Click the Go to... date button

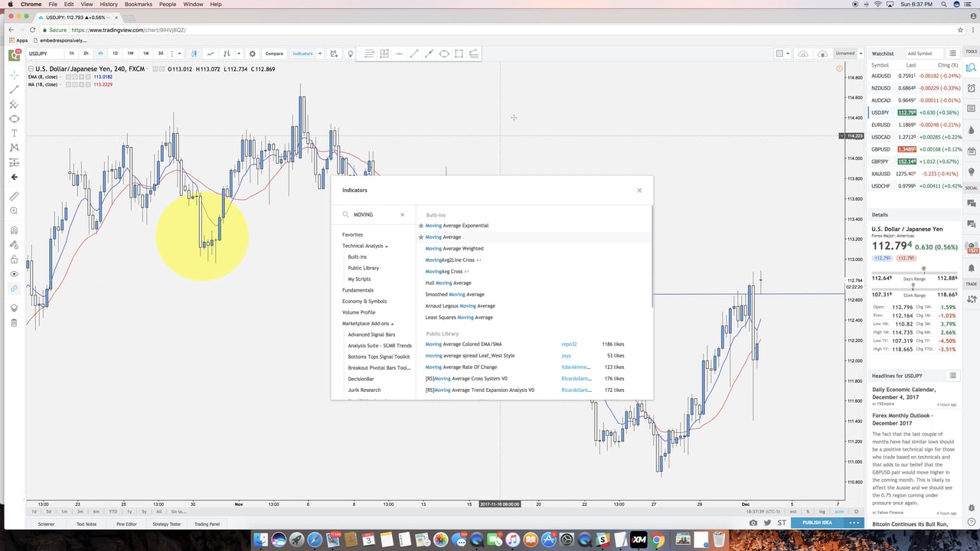pyautogui.click(x=178, y=511)
